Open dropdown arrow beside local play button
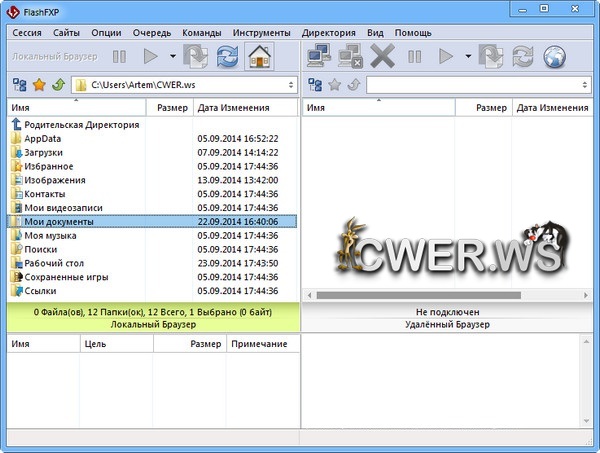The height and width of the screenshot is (453, 600). [x=173, y=57]
